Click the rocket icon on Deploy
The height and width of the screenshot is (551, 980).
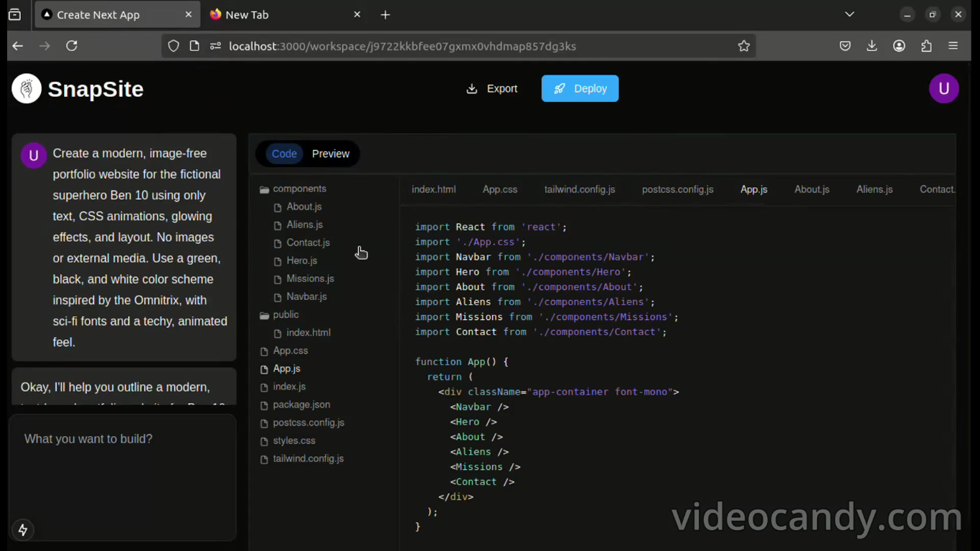tap(560, 89)
